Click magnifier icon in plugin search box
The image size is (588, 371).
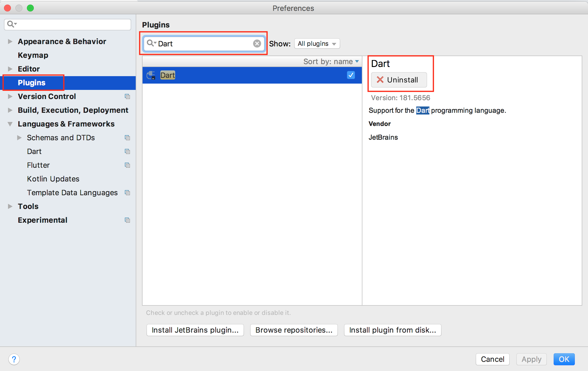(151, 44)
